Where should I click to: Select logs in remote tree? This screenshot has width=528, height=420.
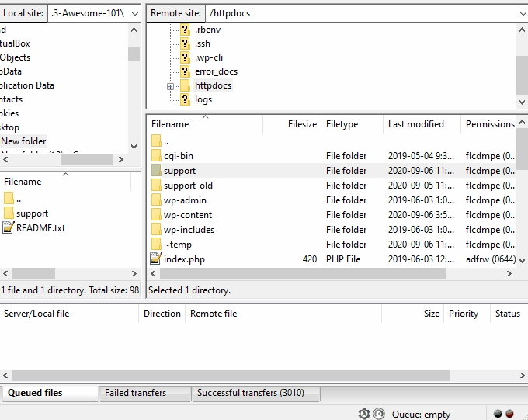[x=203, y=99]
